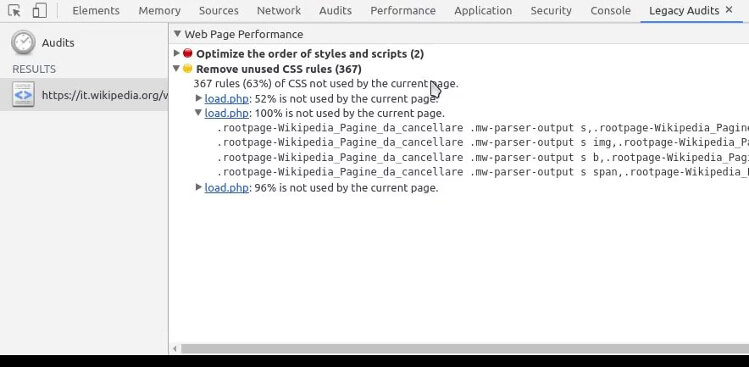Activate the inspect element picker icon
The width and height of the screenshot is (749, 367).
coord(14,11)
